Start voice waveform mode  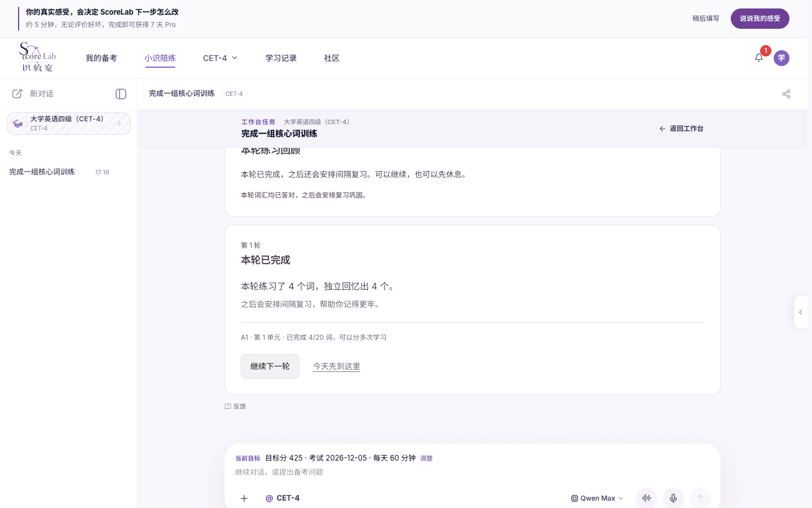tap(646, 498)
